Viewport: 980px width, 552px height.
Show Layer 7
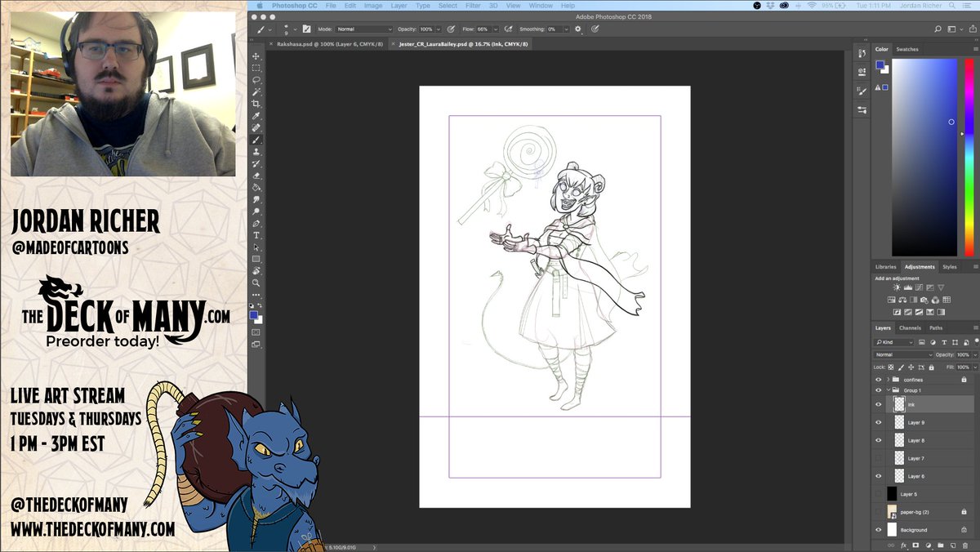tap(878, 458)
